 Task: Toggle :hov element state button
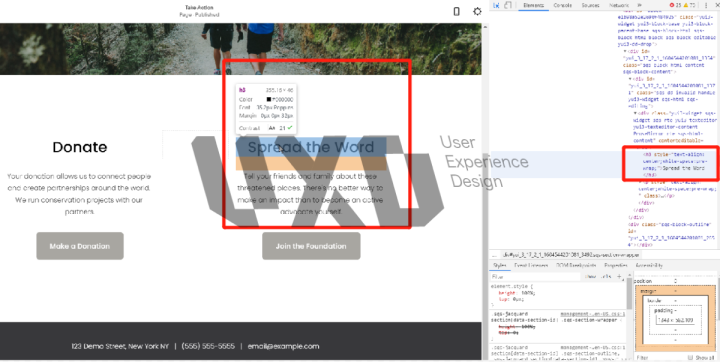click(x=591, y=277)
